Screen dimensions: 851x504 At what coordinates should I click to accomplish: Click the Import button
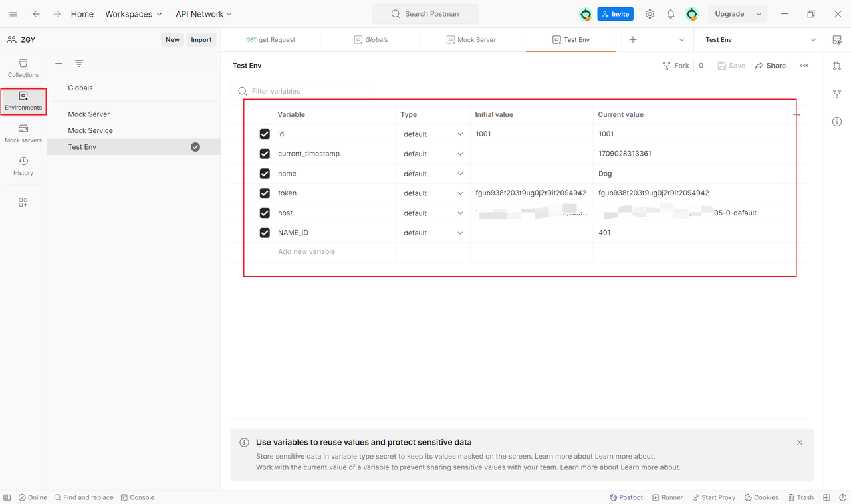[x=201, y=40]
